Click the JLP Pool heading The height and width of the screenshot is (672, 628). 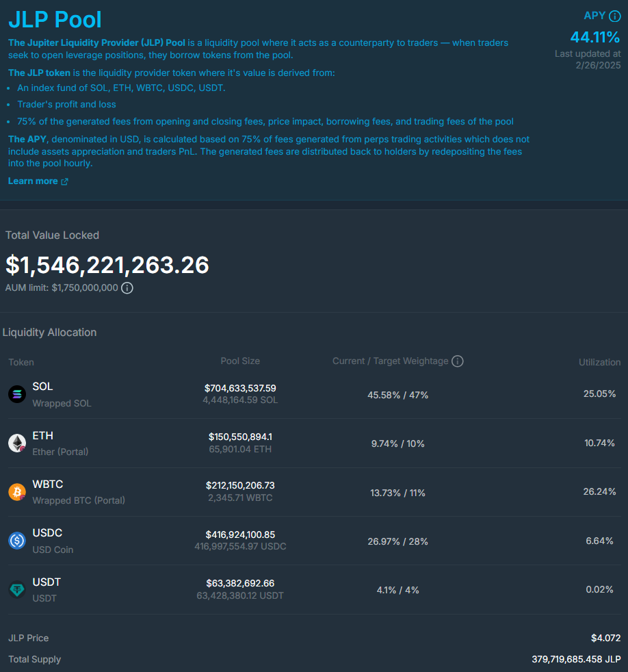point(55,20)
